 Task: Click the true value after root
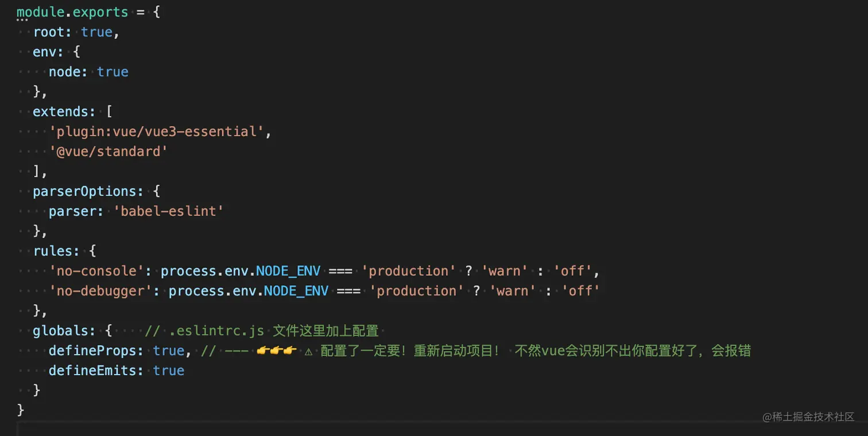pyautogui.click(x=96, y=32)
